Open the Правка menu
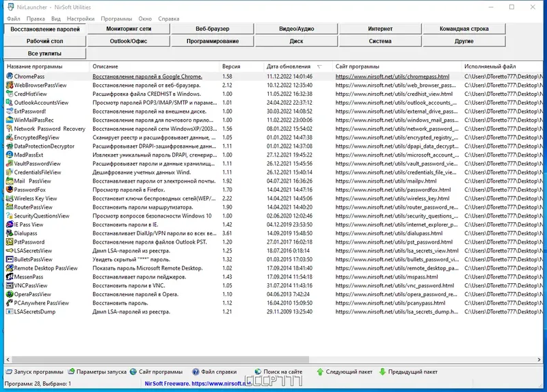The image size is (547, 392). click(x=36, y=18)
